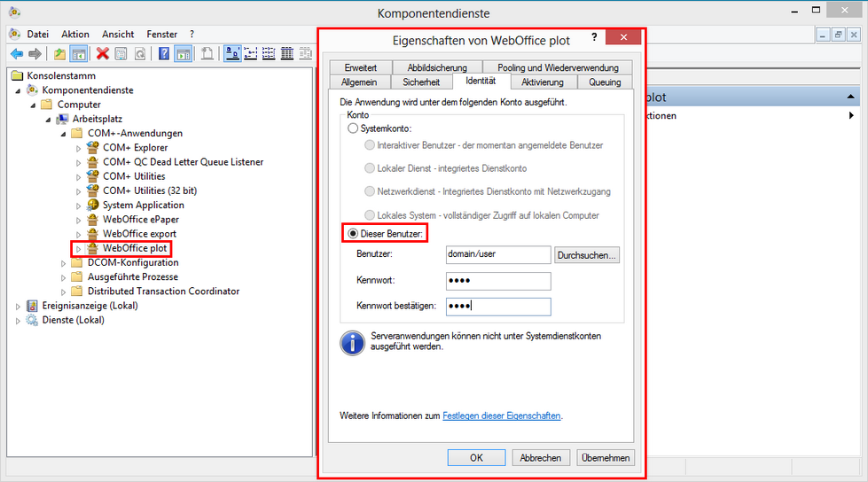Go back with the blue left arrow
This screenshot has height=482, width=868.
pos(17,54)
